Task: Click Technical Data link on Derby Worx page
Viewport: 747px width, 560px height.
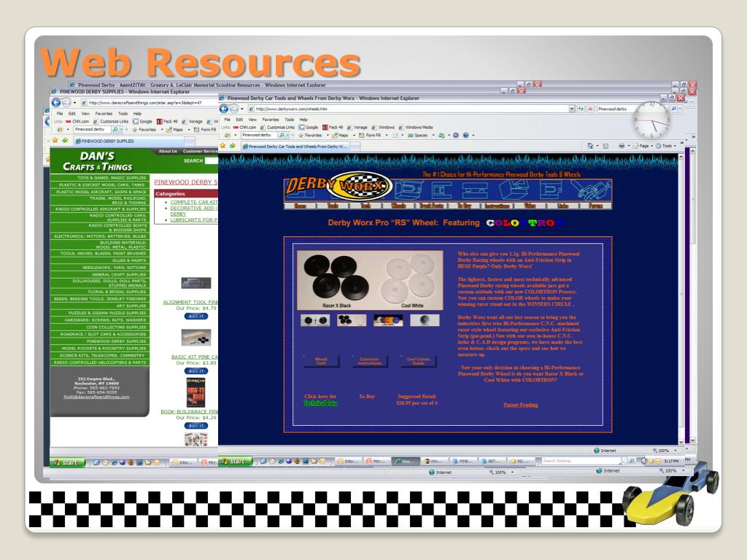Action: click(x=320, y=403)
